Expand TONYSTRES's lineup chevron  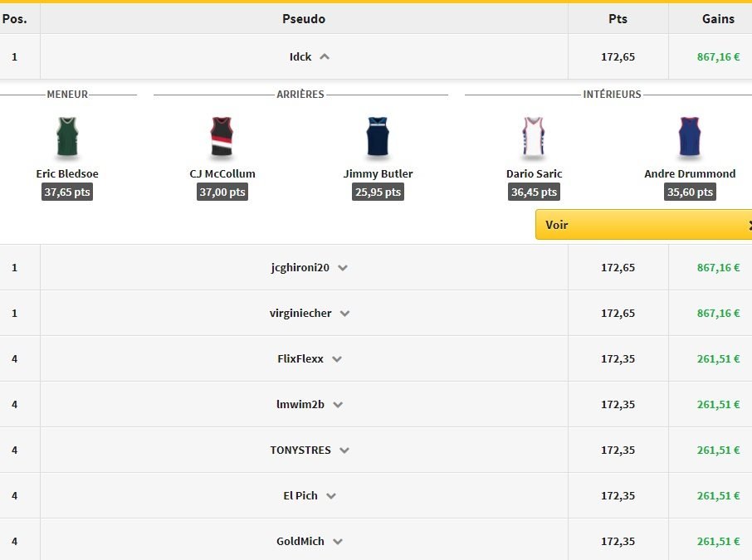[x=344, y=450]
